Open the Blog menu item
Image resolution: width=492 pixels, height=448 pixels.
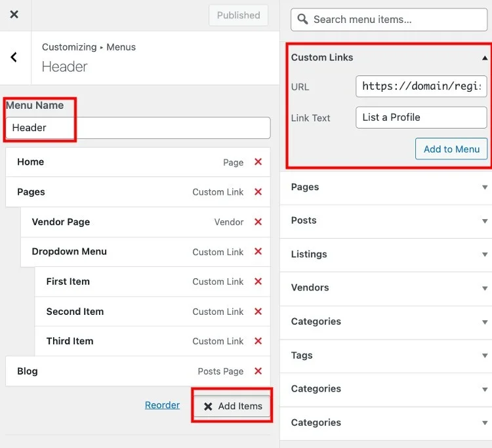(x=138, y=371)
